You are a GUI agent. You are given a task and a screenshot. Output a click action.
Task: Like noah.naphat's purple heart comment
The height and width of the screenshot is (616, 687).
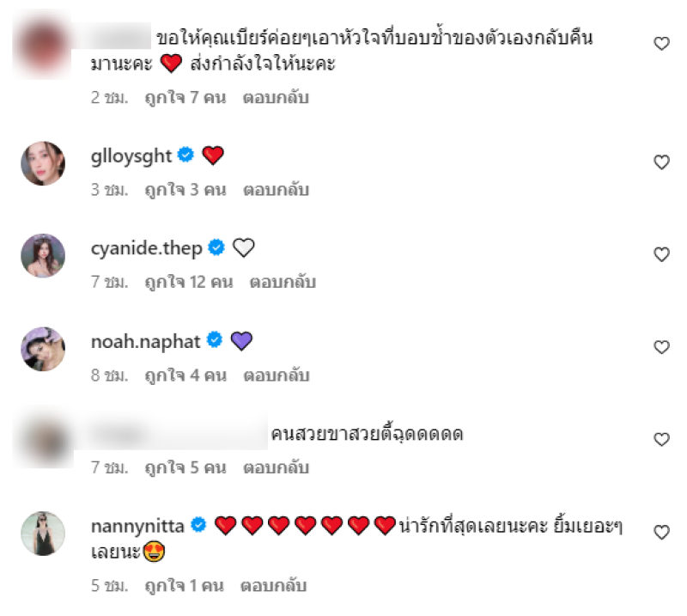pyautogui.click(x=661, y=347)
